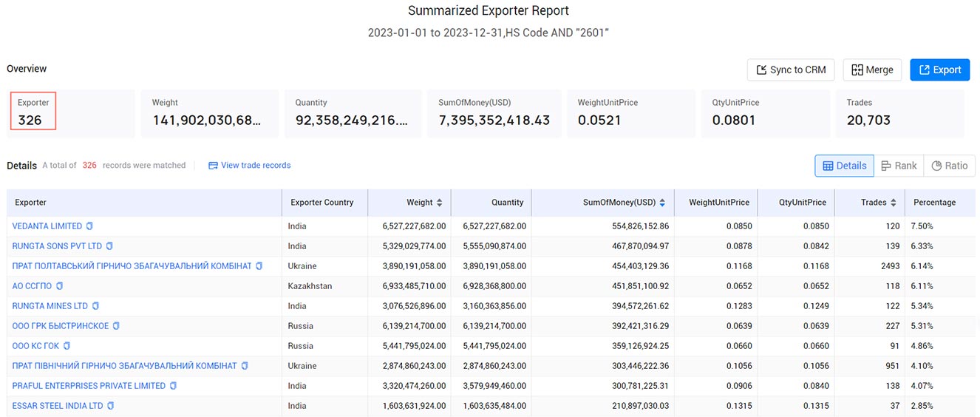Image resolution: width=980 pixels, height=417 pixels.
Task: Switch to Ratio view tab
Action: 950,166
